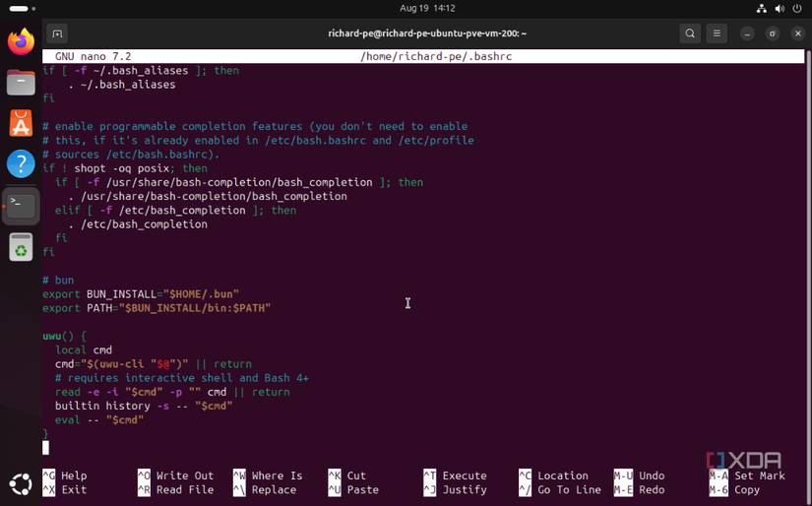Viewport: 812px width, 506px height.
Task: Click the '. ~/.bash_aliases' line
Action: pos(122,85)
